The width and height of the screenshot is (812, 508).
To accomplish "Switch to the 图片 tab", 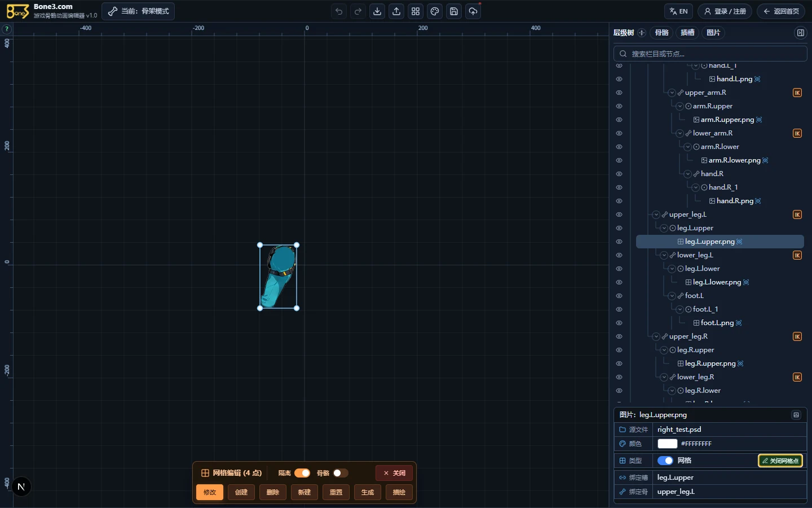I will click(x=713, y=33).
